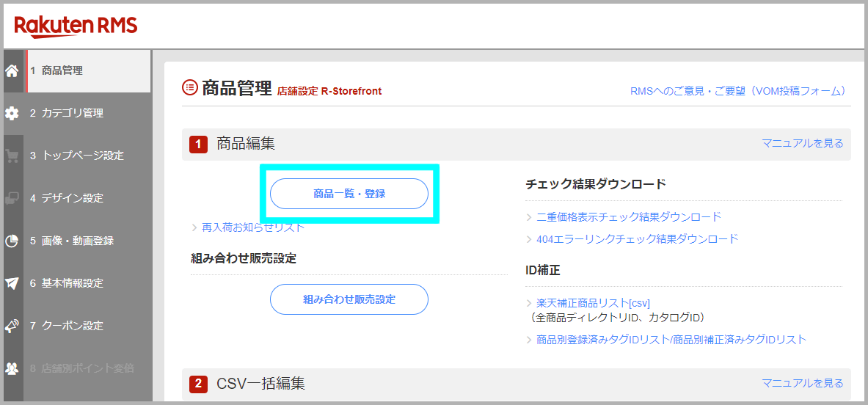Open 2 カテゴリ管理 in sidebar
868x405 pixels.
point(88,114)
